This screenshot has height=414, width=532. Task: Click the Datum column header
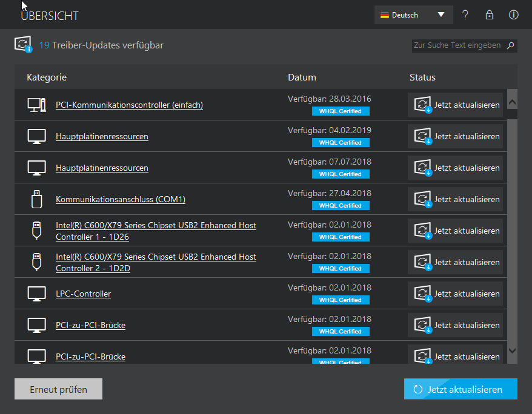coord(302,77)
